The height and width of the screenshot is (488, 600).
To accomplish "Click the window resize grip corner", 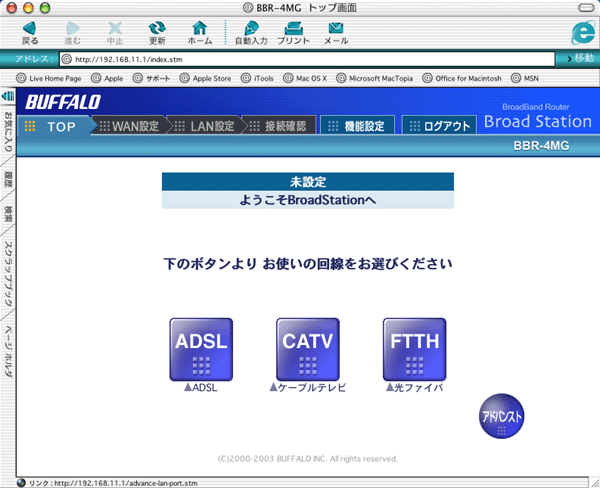I will [x=595, y=483].
